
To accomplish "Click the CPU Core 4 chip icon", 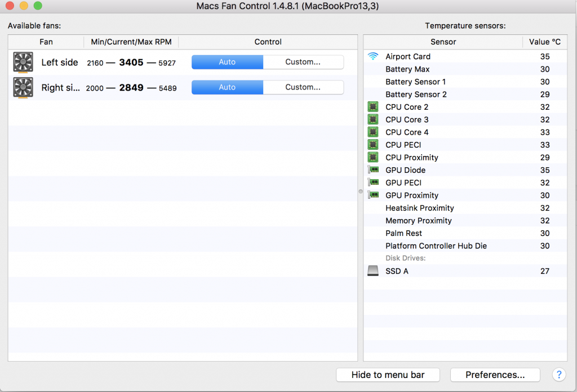I will pyautogui.click(x=373, y=132).
